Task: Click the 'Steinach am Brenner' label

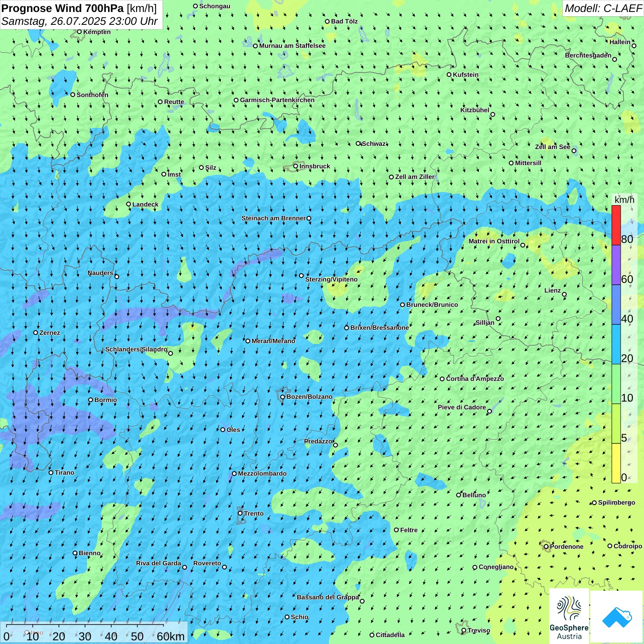Action: (x=274, y=218)
